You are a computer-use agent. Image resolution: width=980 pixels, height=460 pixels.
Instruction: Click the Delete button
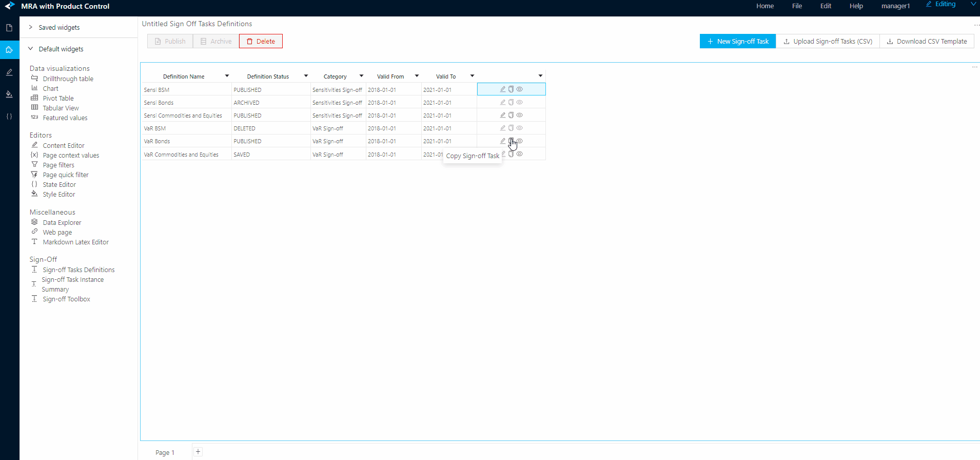click(x=261, y=41)
